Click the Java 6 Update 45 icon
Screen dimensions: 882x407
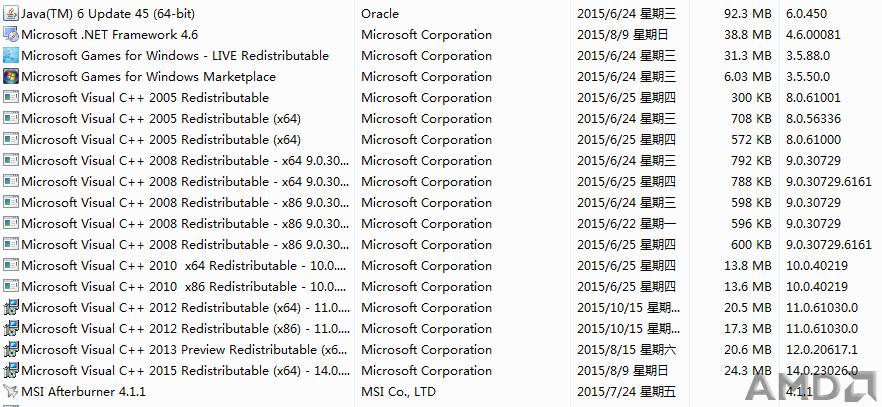click(x=11, y=13)
